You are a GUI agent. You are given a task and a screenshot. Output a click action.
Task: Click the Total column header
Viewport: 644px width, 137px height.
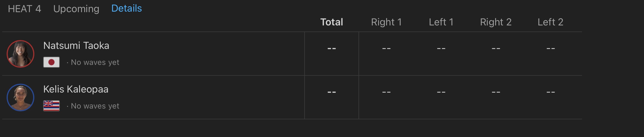(x=331, y=22)
